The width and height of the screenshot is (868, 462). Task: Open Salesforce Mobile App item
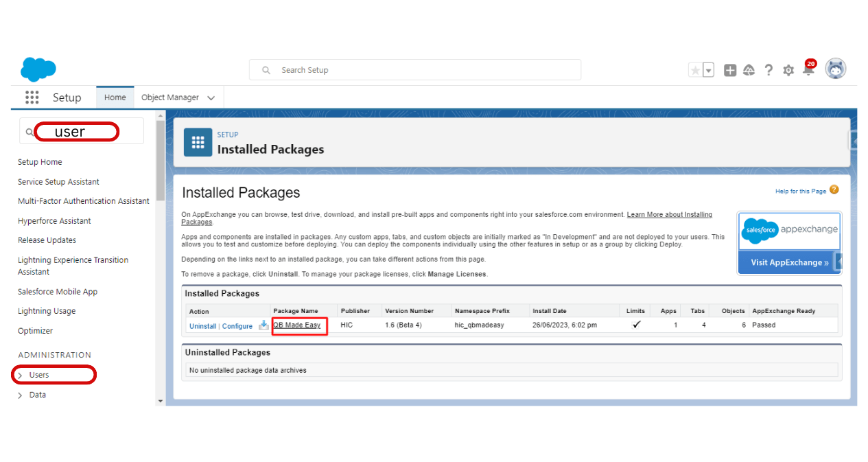tap(58, 292)
